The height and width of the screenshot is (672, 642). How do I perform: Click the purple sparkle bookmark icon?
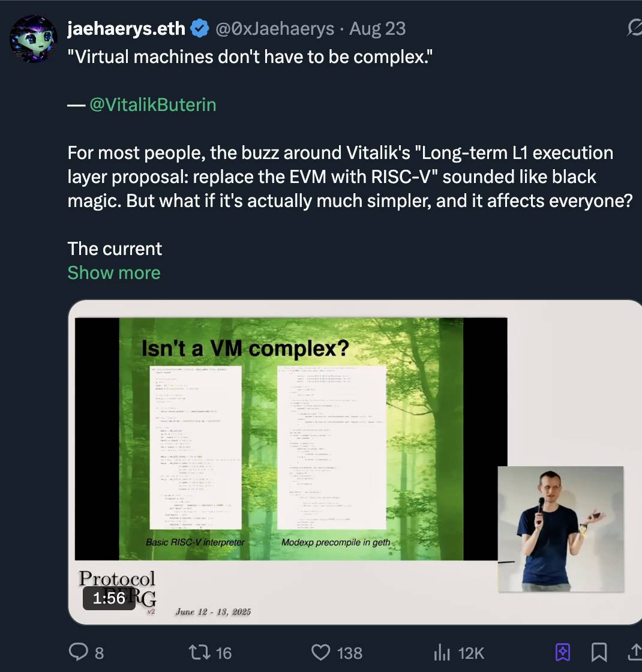click(x=563, y=652)
